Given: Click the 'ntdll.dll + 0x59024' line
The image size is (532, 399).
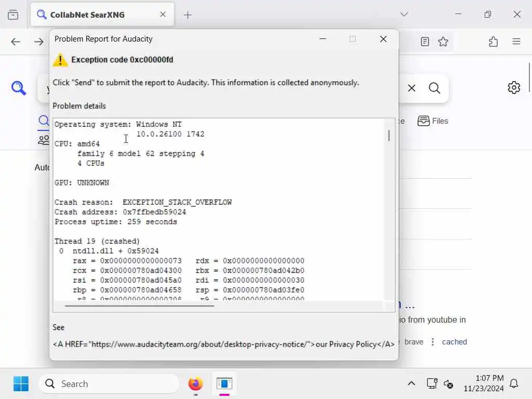Looking at the screenshot, I should pyautogui.click(x=116, y=251).
